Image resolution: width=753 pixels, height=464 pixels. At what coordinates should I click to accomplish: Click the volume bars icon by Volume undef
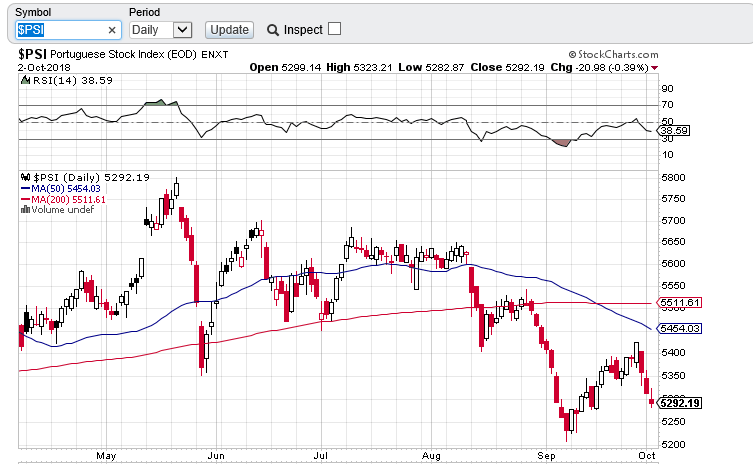tap(25, 209)
